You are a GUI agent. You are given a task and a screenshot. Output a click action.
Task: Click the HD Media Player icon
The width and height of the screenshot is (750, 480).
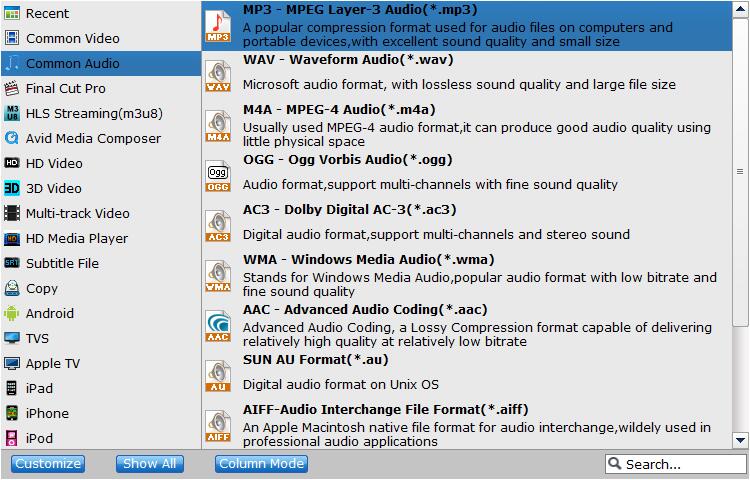pos(11,238)
